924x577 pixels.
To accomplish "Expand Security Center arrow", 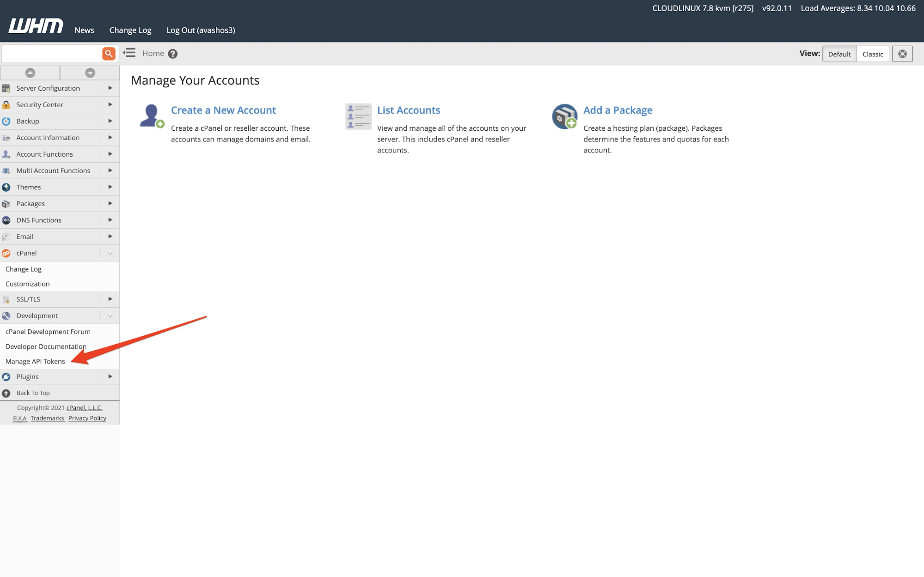I will click(110, 104).
